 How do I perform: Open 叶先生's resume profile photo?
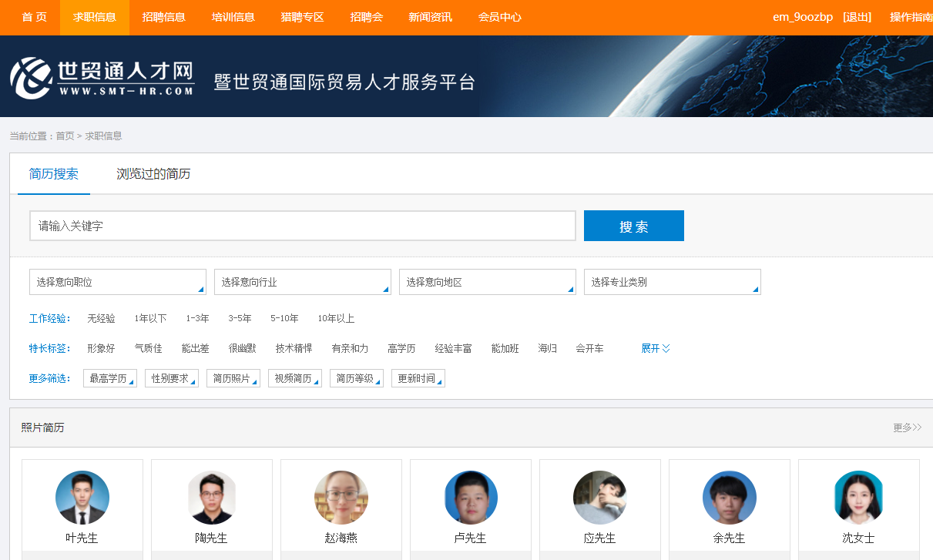[x=82, y=498]
